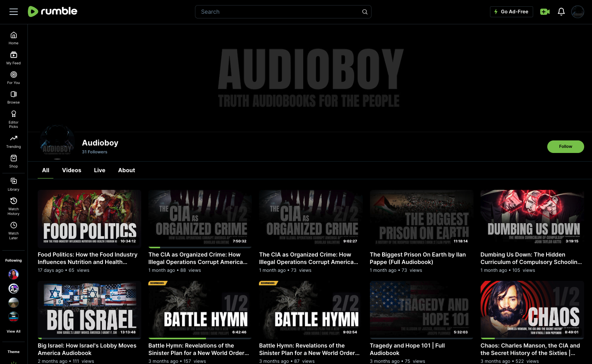Follow the Audioboy channel
This screenshot has height=364, width=592.
tap(565, 146)
